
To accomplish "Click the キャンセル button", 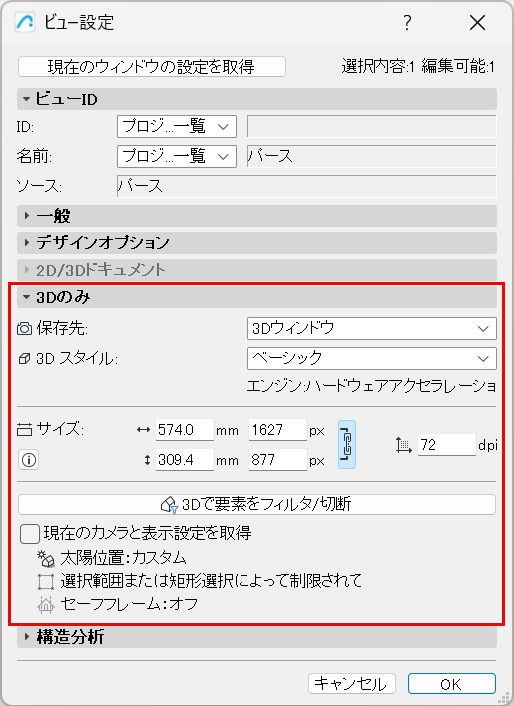I will (352, 684).
